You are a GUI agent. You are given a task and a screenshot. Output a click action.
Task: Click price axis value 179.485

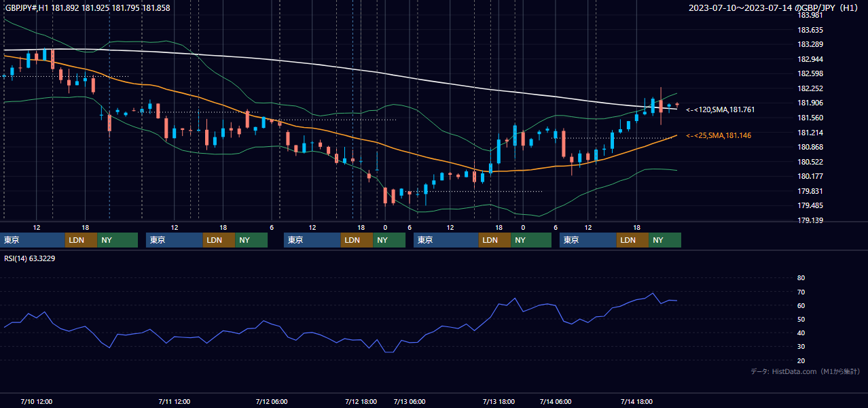pos(810,205)
